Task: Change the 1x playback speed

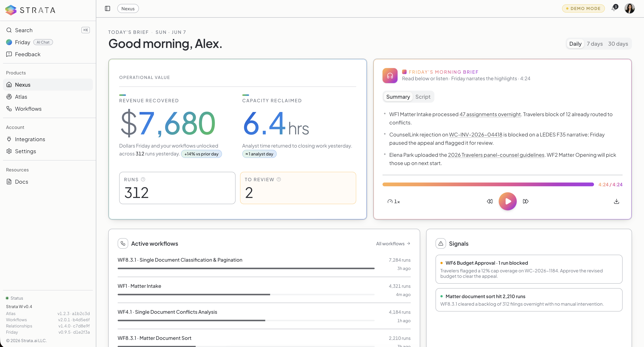Action: point(394,202)
